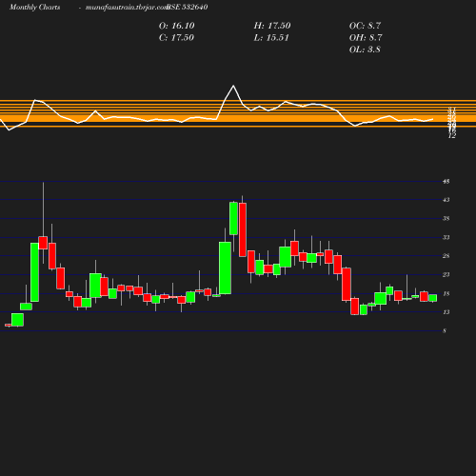476x476 pixels.
Task: Click the price axis label 33
Action: tap(446, 237)
